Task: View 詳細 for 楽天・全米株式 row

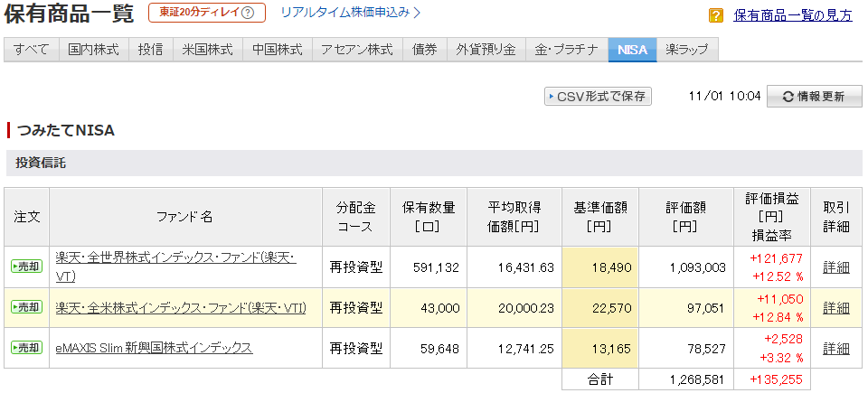Action: pyautogui.click(x=836, y=308)
